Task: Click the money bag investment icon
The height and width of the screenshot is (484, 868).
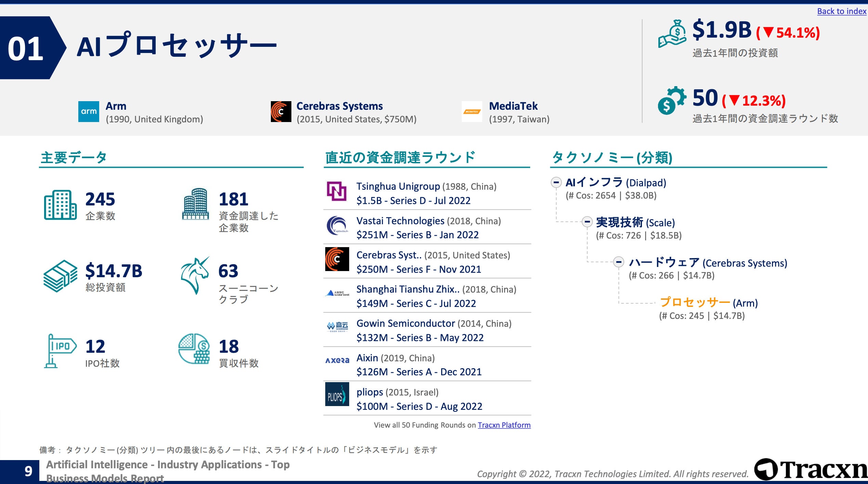Action: click(672, 33)
